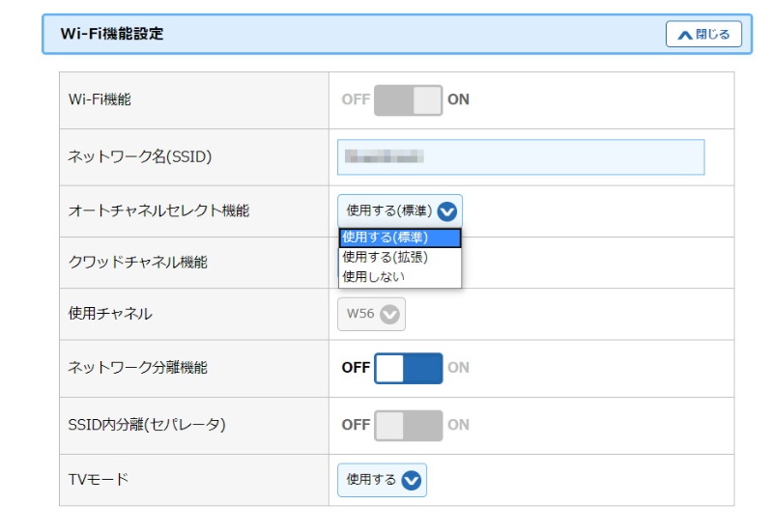Click the ON label for SSID内分離

point(458,425)
